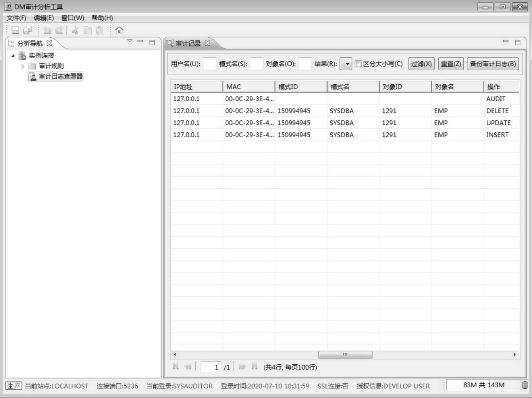532x398 pixels.
Task: Click the 用户名 input field
Action: coord(210,64)
